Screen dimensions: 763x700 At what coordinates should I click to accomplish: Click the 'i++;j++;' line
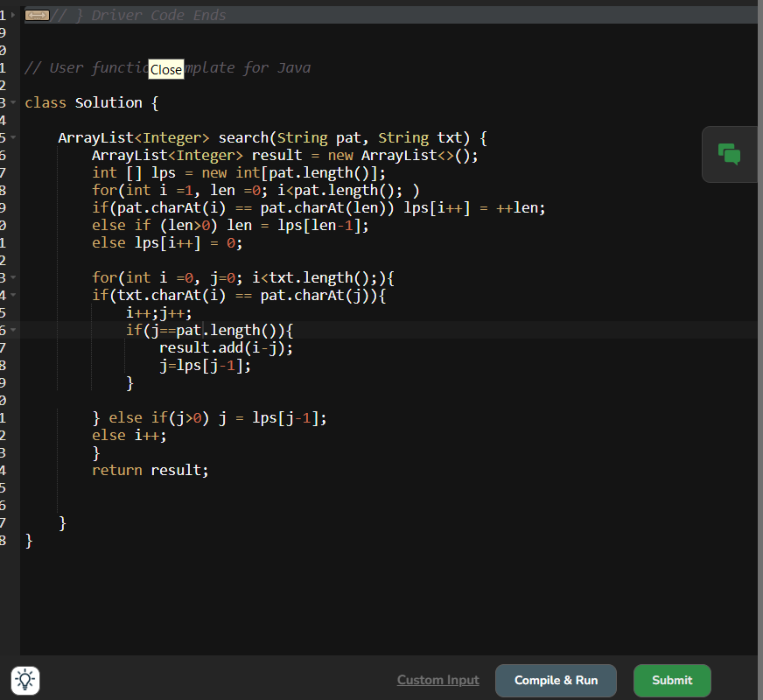pyautogui.click(x=159, y=312)
